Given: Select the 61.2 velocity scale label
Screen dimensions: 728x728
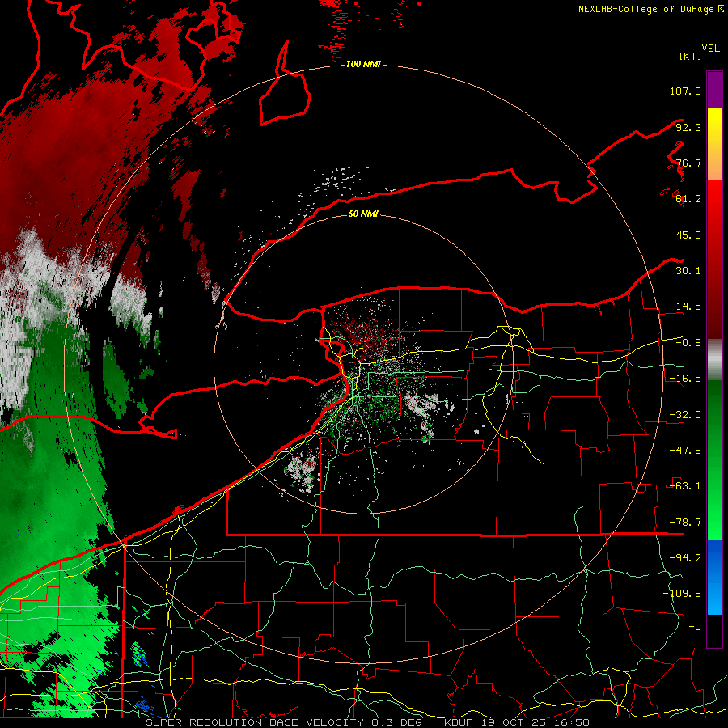Looking at the screenshot, I should click(x=688, y=199).
